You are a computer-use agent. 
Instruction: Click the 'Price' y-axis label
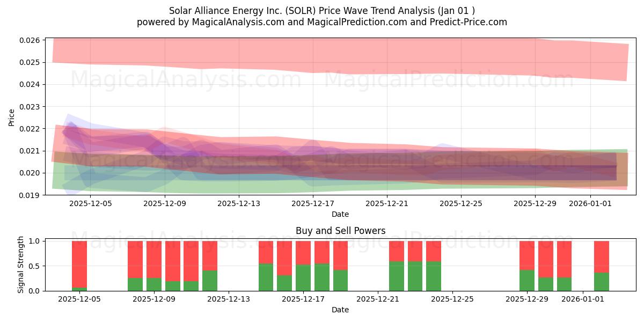12,117
